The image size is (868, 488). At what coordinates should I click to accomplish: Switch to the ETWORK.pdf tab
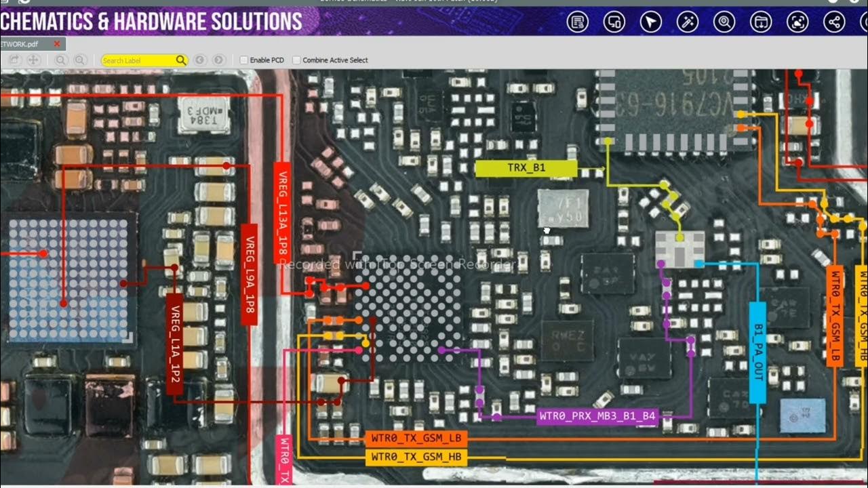[x=33, y=44]
